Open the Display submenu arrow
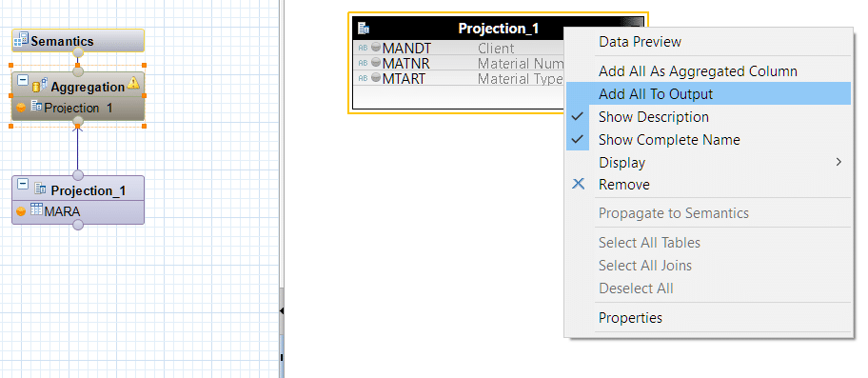 click(x=838, y=162)
